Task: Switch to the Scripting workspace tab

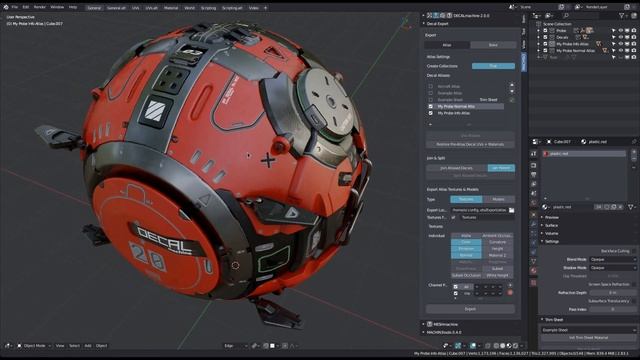Action: [208, 8]
